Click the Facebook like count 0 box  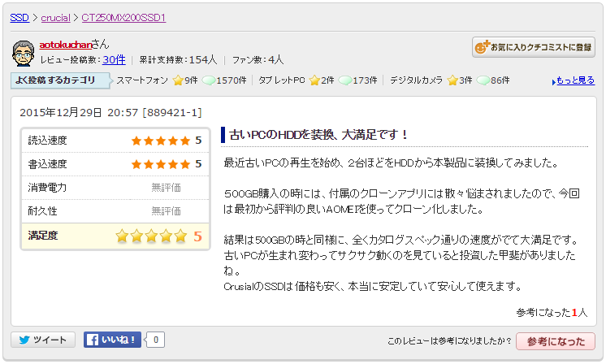[x=156, y=340]
